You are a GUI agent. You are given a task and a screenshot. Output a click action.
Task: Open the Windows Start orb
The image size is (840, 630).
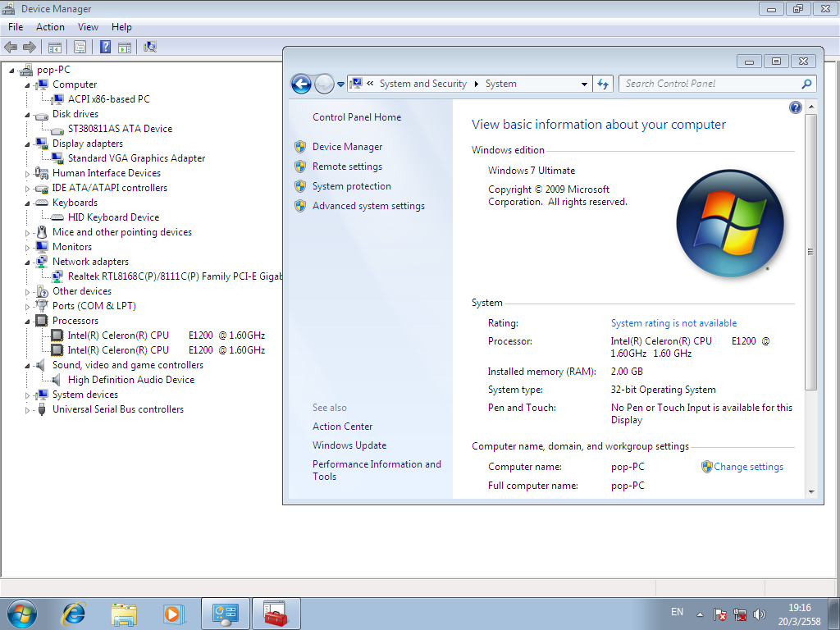tap(22, 614)
